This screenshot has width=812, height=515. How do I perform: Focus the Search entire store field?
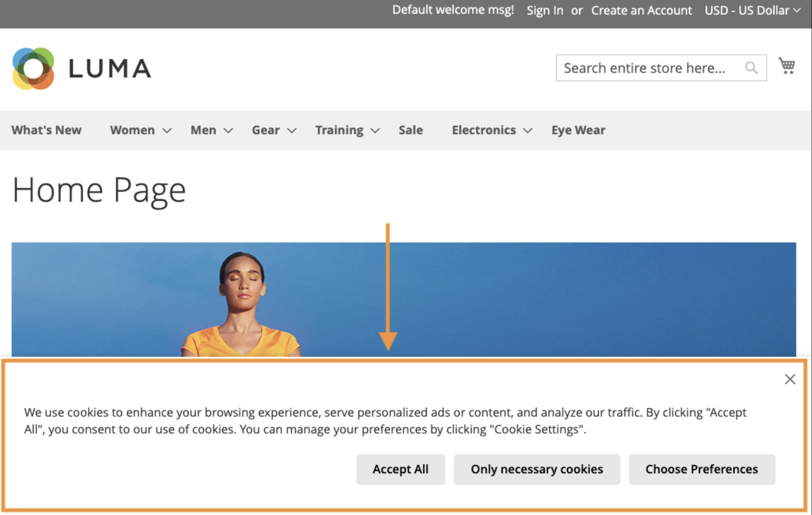[661, 68]
